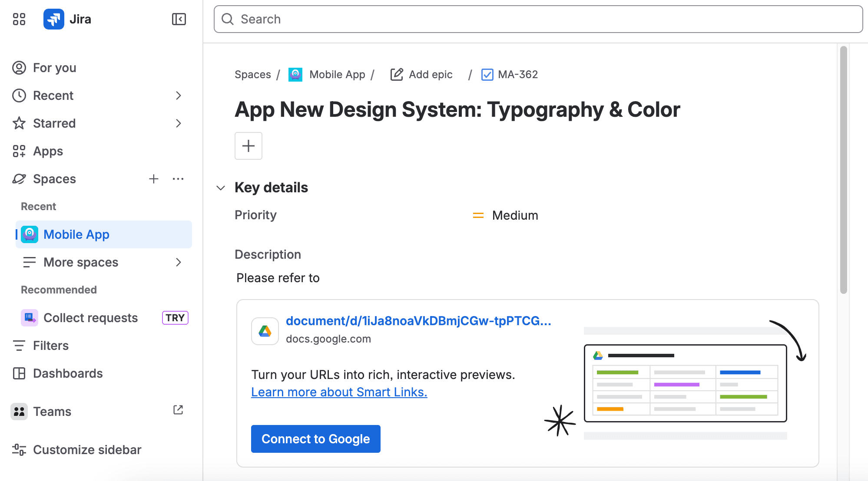Add a new space with the plus icon
Screen dimensions: 868x481
tap(154, 179)
